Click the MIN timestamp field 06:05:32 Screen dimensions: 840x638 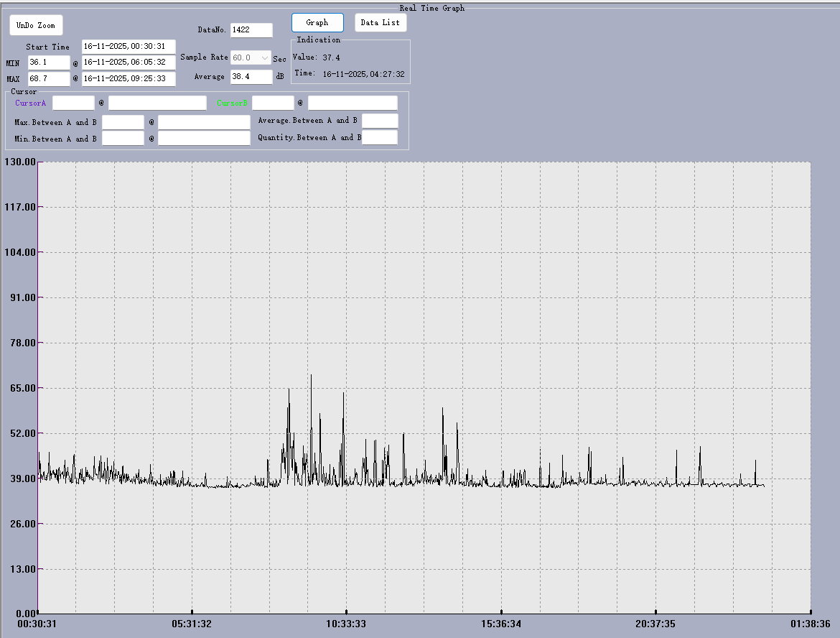pyautogui.click(x=129, y=63)
